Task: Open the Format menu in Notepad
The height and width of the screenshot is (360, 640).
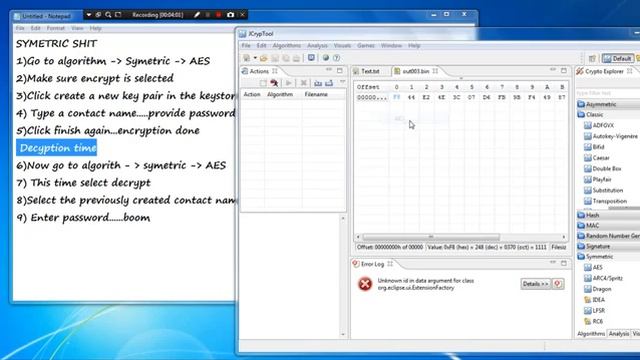Action: 56,28
